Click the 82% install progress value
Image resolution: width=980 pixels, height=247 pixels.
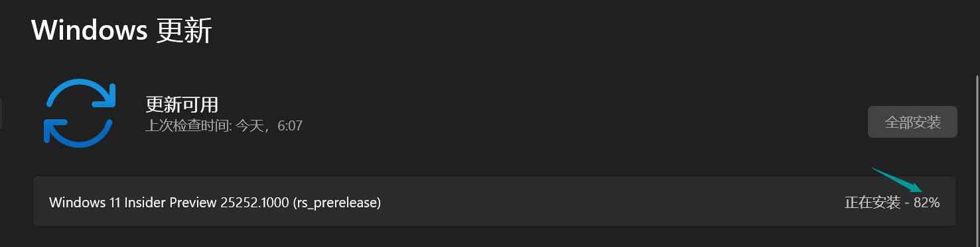pos(926,203)
